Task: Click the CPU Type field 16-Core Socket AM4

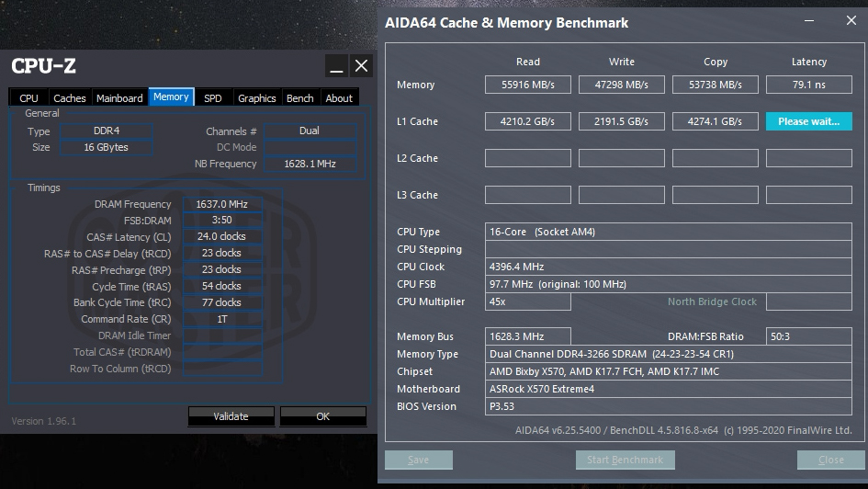Action: pos(668,232)
